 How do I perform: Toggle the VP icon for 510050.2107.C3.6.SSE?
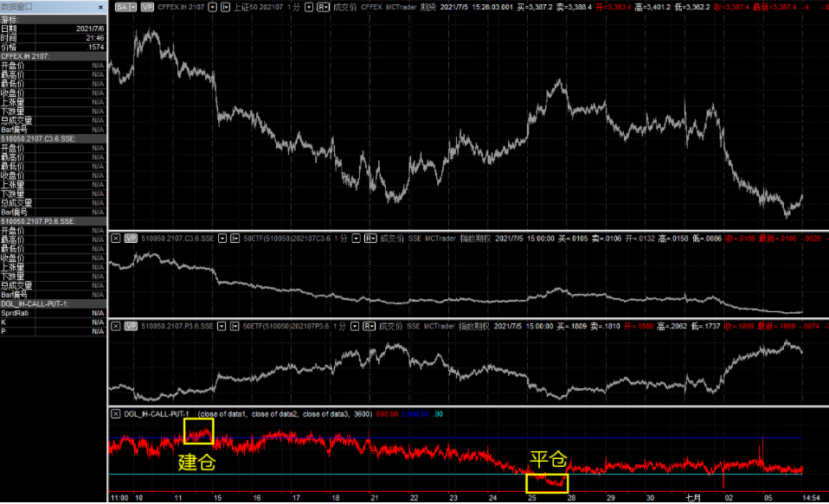131,239
